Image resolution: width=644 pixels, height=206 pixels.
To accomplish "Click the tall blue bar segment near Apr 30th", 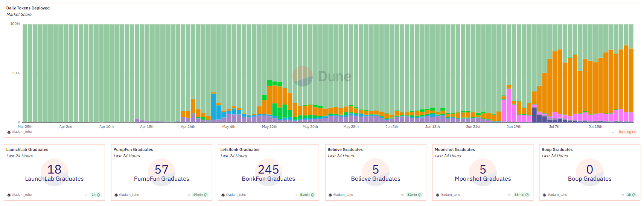I will tap(213, 106).
